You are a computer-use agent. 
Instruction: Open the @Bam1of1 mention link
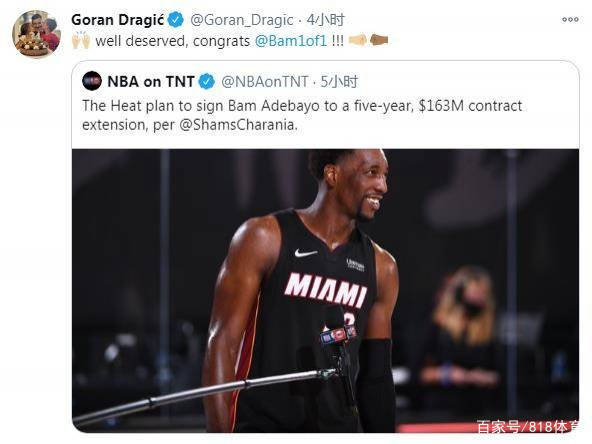click(291, 41)
